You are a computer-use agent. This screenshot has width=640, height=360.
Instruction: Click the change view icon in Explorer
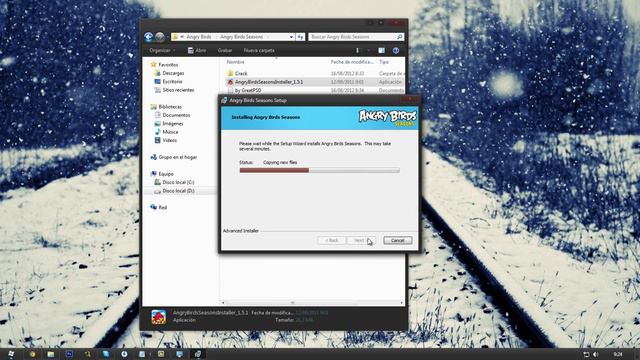click(x=357, y=51)
